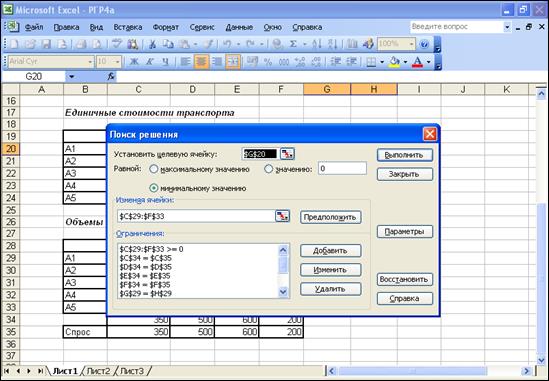Click the horizontal scrollbar thumb
549x381 pixels.
click(412, 371)
